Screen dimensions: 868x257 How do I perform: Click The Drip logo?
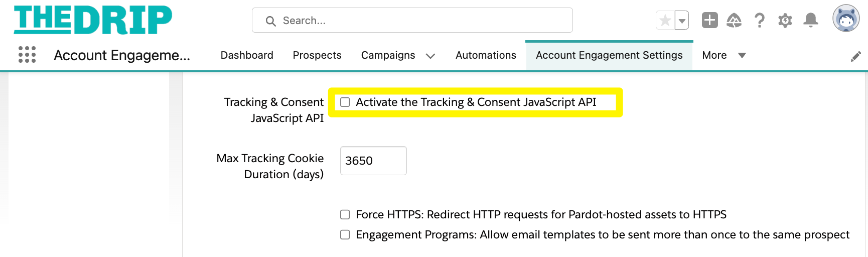pos(93,20)
